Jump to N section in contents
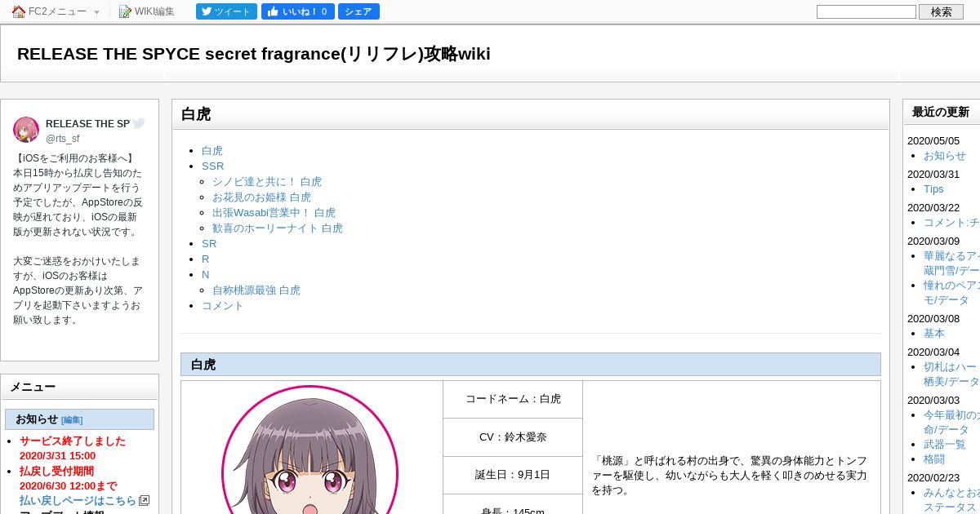This screenshot has width=980, height=514. (x=206, y=275)
